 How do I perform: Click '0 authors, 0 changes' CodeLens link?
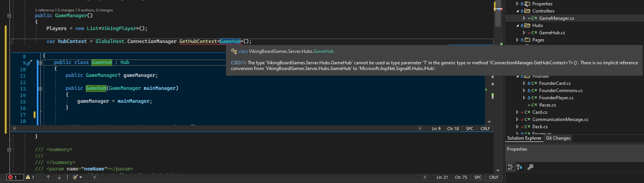coord(95,10)
